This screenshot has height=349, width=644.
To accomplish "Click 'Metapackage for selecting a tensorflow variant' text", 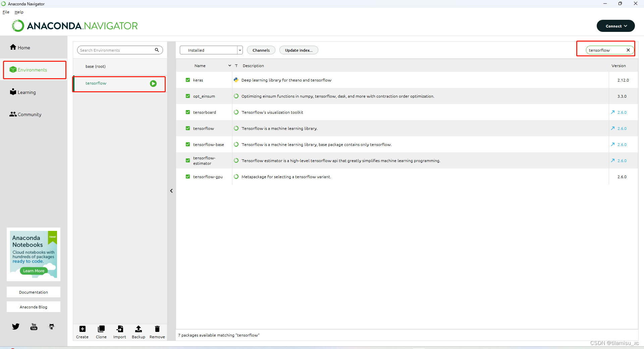I will (x=286, y=177).
